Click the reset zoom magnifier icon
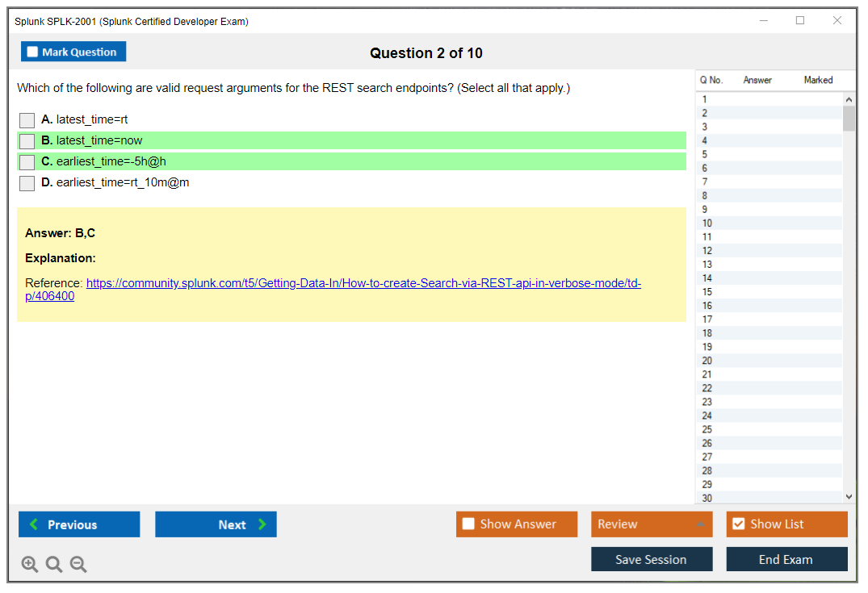The image size is (868, 593). coord(54,565)
